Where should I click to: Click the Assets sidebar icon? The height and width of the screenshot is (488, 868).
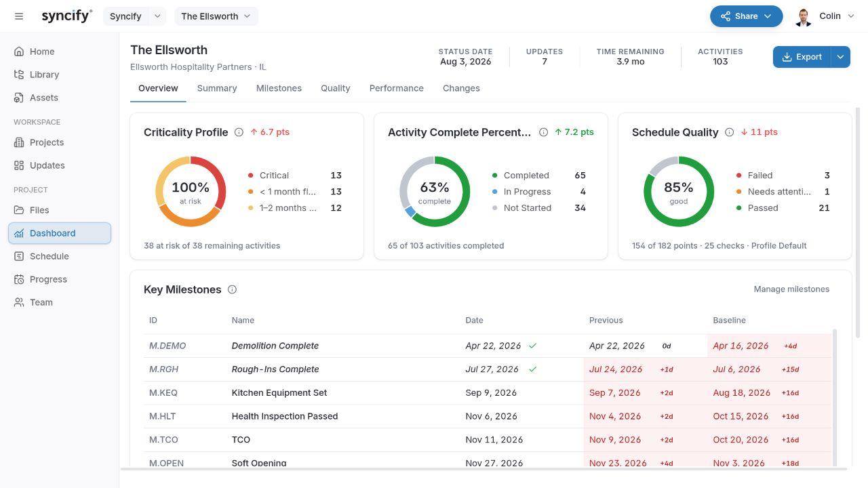click(x=19, y=98)
